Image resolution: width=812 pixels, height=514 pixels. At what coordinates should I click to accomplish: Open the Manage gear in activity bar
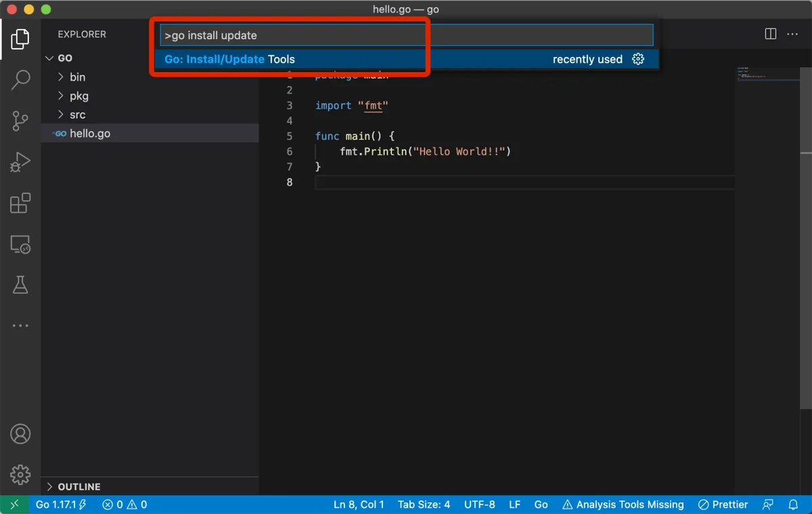pyautogui.click(x=20, y=474)
